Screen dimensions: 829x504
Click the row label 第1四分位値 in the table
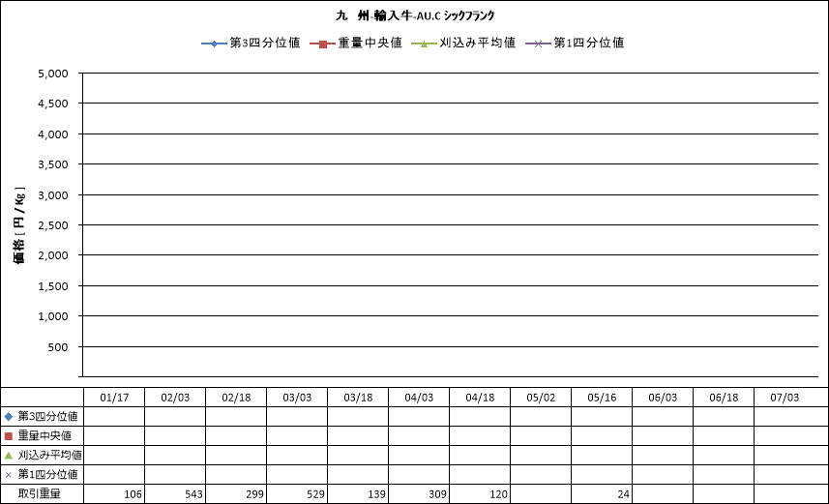[x=48, y=474]
